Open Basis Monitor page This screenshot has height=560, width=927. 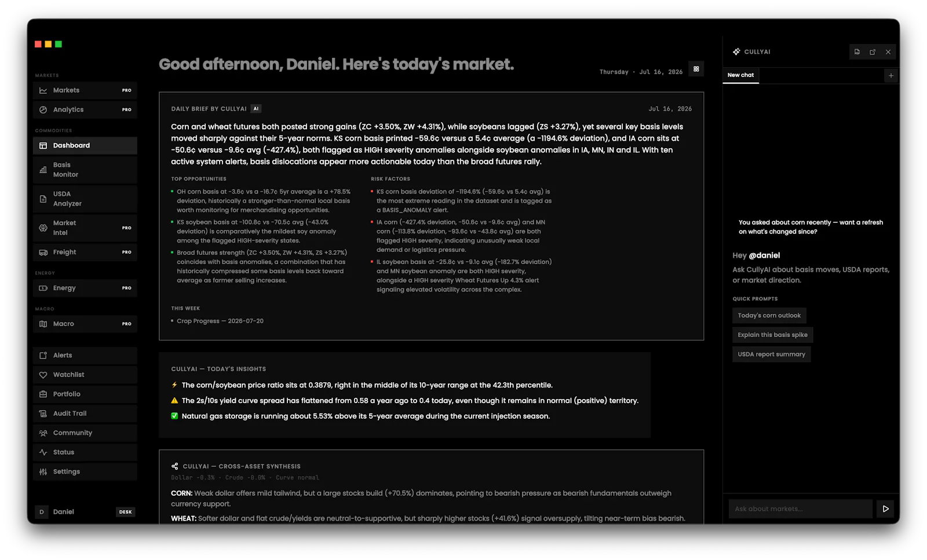click(85, 170)
